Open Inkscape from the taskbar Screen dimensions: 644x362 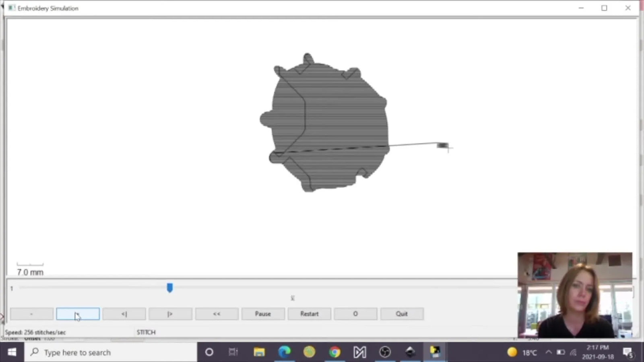point(410,352)
